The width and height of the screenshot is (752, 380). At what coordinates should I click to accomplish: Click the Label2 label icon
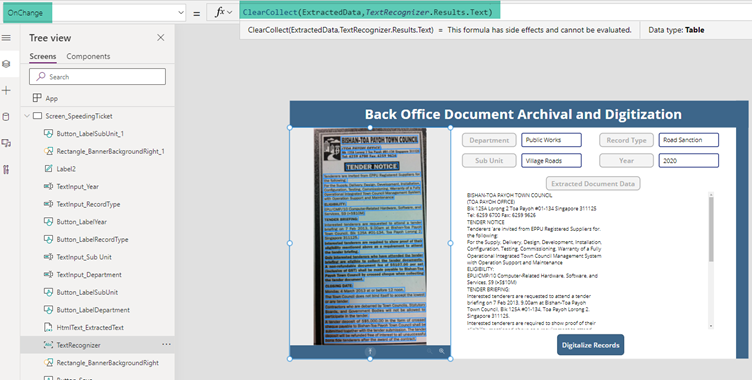pos(48,169)
